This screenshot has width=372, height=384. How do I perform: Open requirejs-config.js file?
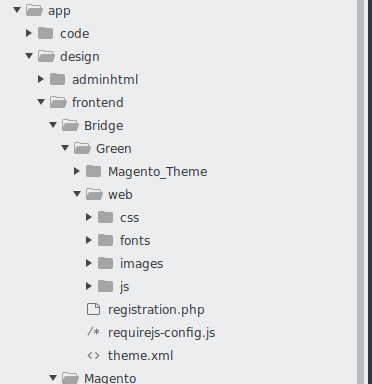pos(162,333)
